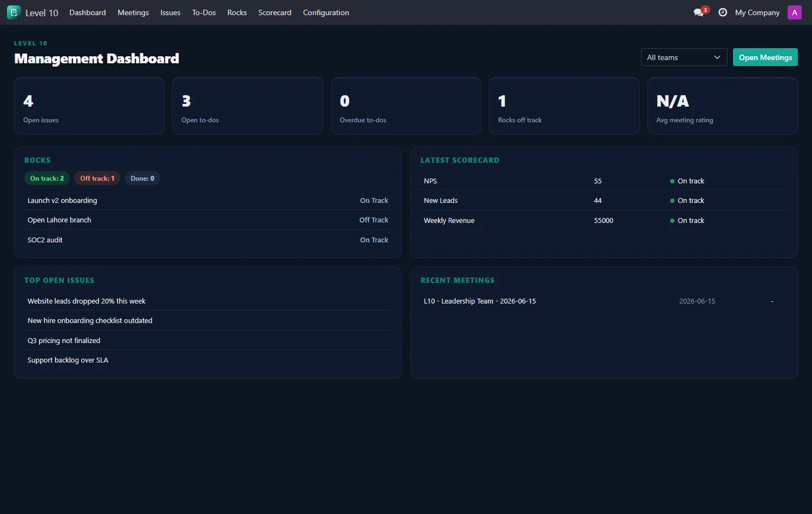Viewport: 812px width, 514px height.
Task: Open the conversations chat bubble icon
Action: (x=699, y=12)
